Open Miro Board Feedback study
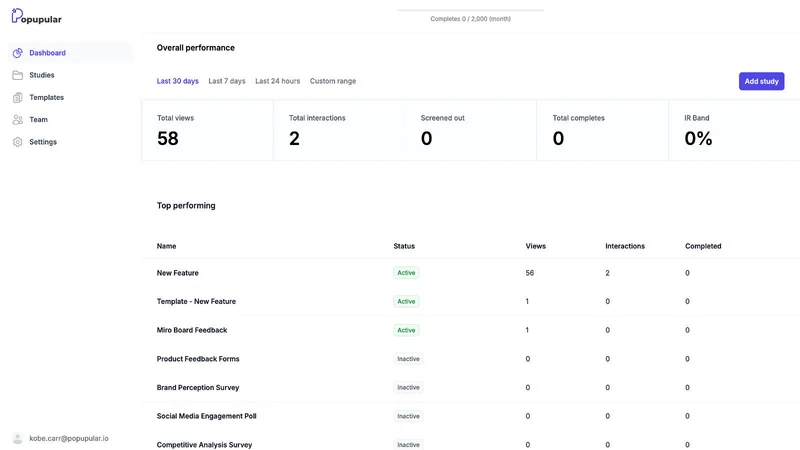 (x=192, y=330)
